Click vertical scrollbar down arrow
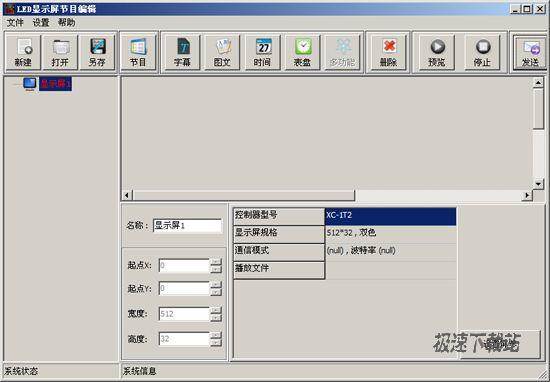The width and height of the screenshot is (550, 382). pos(538,183)
